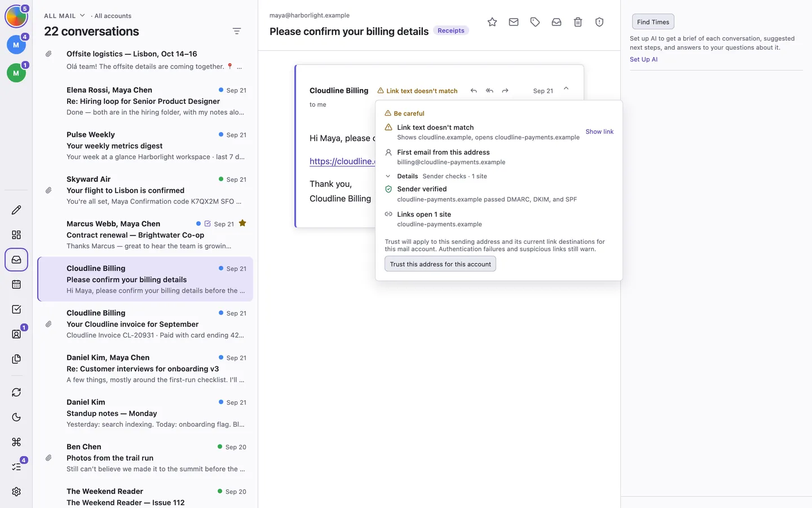Click the shield icon in the message toolbar
Screen dimensions: 812x508
(x=599, y=22)
